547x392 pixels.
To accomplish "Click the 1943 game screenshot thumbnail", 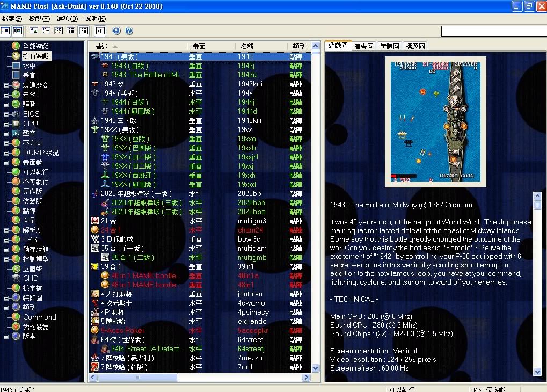I will pos(435,122).
